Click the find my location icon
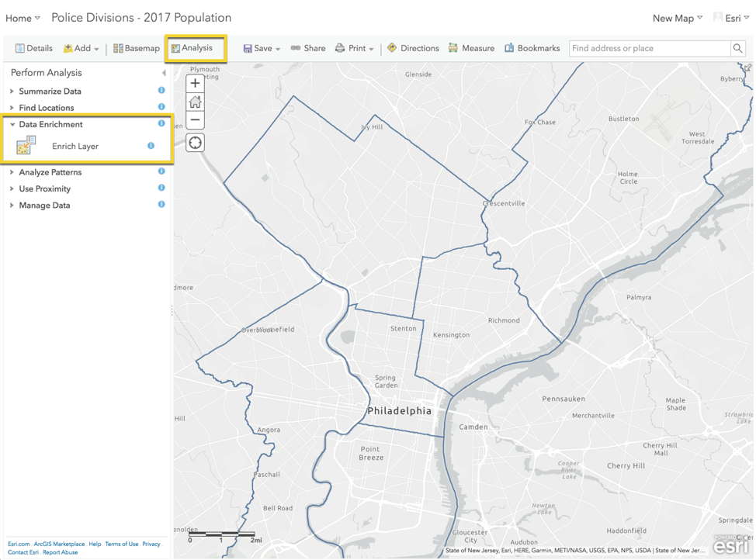 (196, 143)
